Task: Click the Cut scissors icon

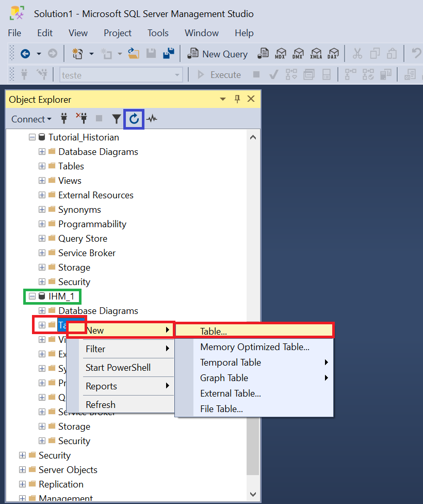Action: pos(357,54)
